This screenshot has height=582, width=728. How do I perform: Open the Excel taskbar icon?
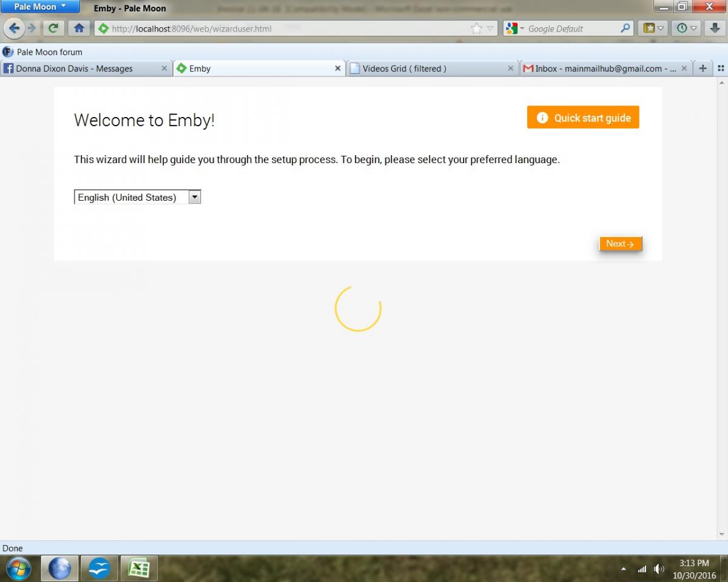tap(139, 569)
